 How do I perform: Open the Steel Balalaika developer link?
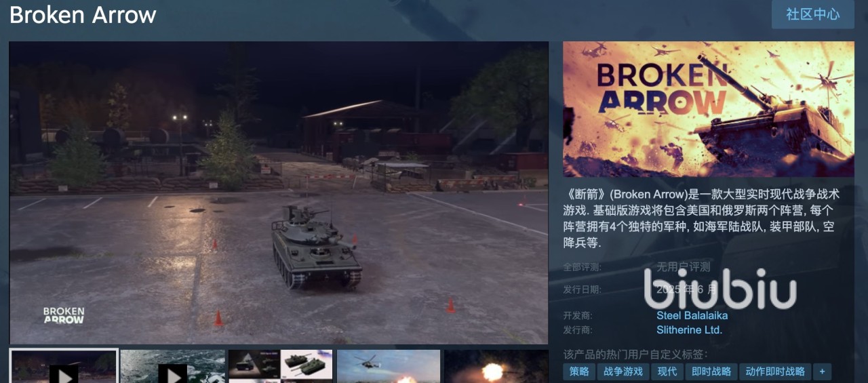point(692,315)
